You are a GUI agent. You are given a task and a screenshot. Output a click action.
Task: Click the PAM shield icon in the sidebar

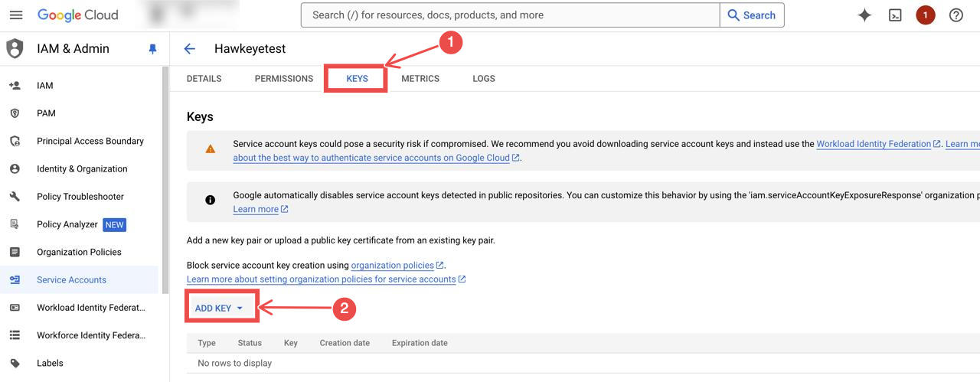(x=15, y=113)
